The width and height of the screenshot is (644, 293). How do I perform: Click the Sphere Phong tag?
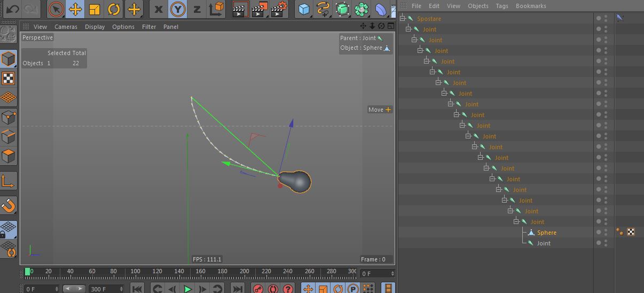point(619,232)
